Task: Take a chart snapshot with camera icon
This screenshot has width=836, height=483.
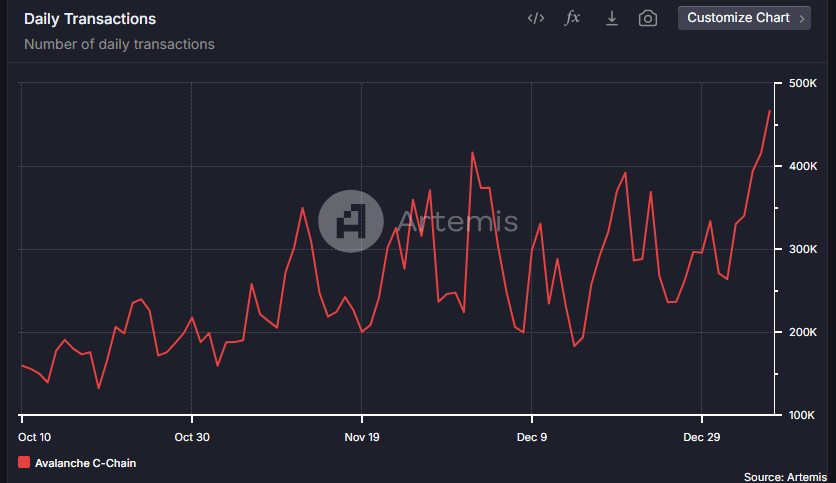Action: (x=648, y=19)
